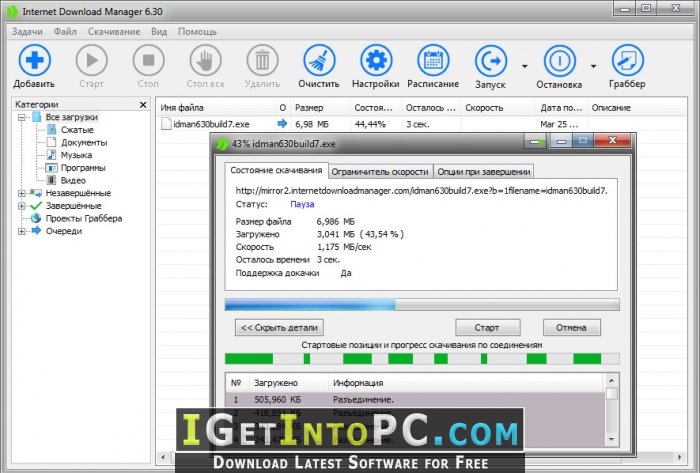
Task: Select the Программы category
Action: point(83,168)
